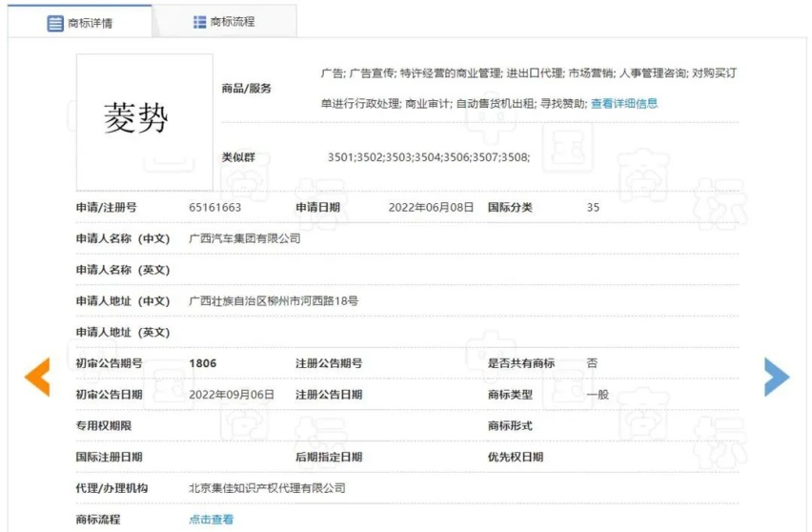Click the 注册公告期号 label

pos(329,363)
